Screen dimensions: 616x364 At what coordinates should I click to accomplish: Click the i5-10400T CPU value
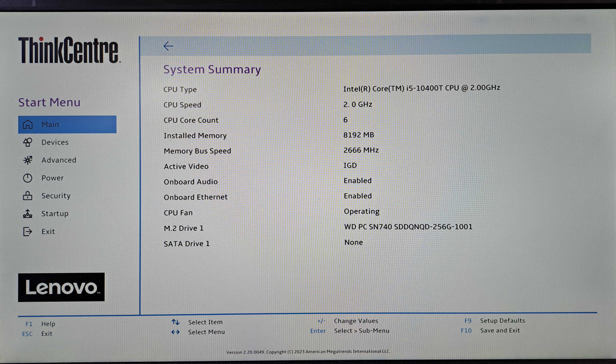[x=422, y=88]
